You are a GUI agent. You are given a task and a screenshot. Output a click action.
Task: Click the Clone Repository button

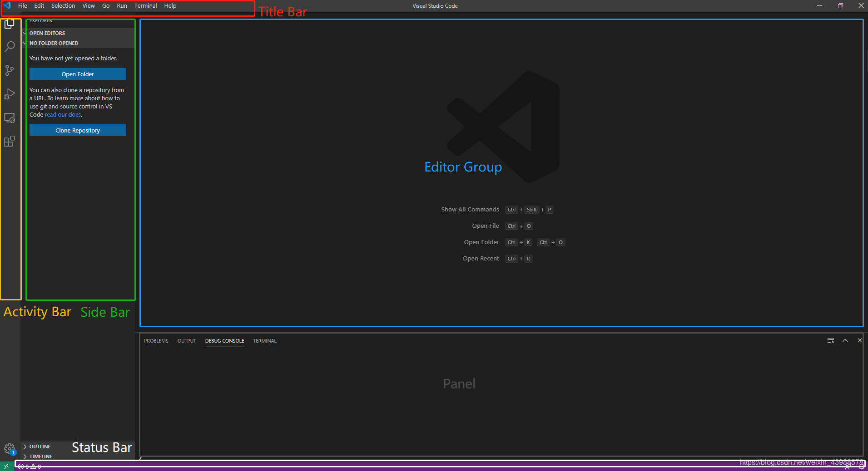[78, 130]
